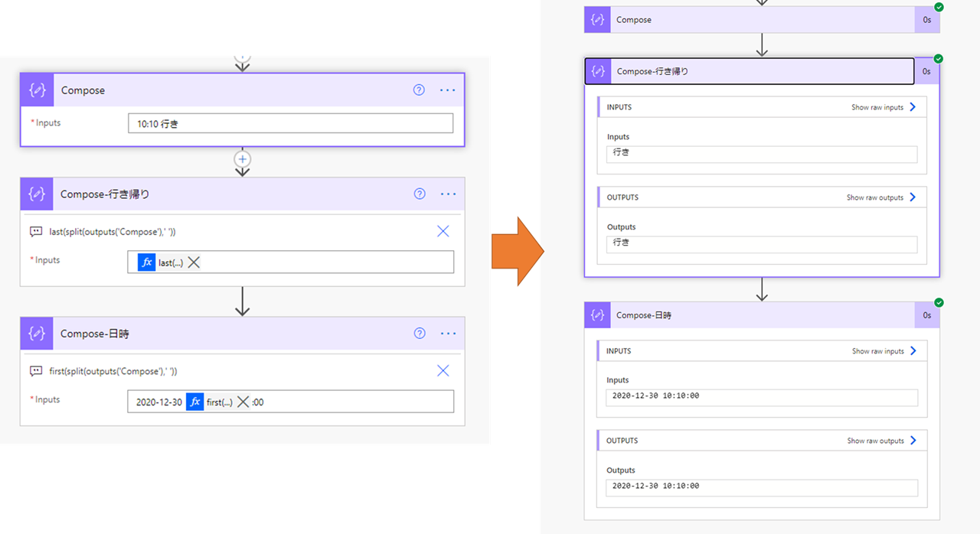Open help for the Compose action
Image resolution: width=980 pixels, height=534 pixels.
coord(419,90)
